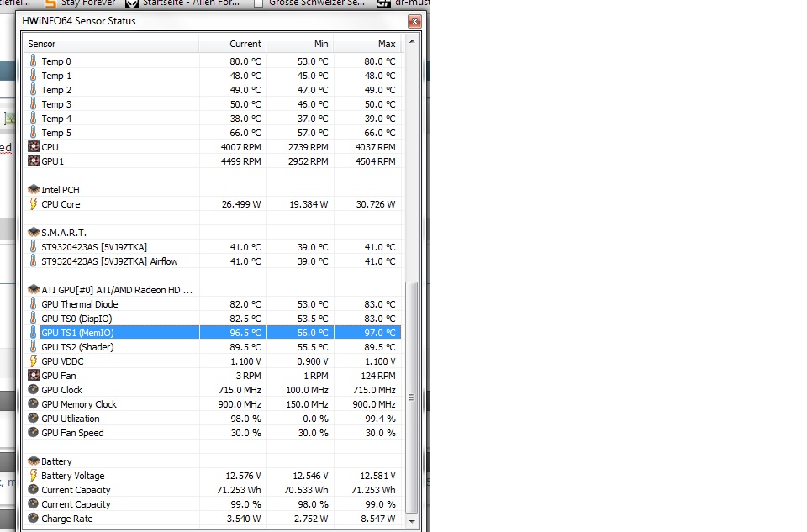Click the Sensor column header
Image resolution: width=807 pixels, height=532 pixels.
point(111,44)
